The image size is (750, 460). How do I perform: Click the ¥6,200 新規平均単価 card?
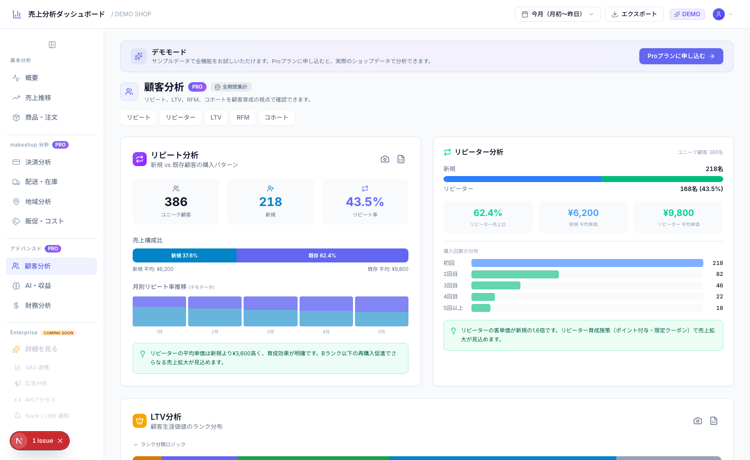(583, 217)
